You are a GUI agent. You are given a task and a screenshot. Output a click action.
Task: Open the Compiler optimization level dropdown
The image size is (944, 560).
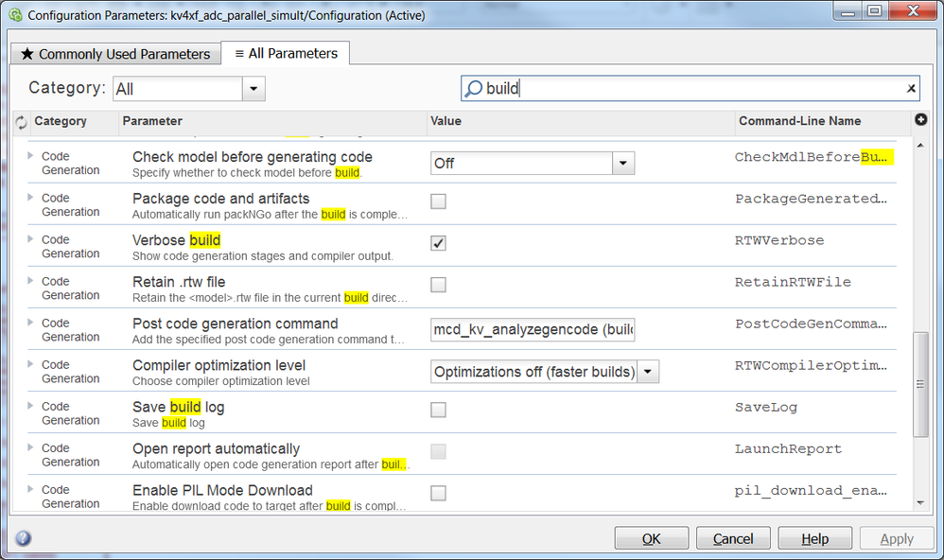click(648, 372)
